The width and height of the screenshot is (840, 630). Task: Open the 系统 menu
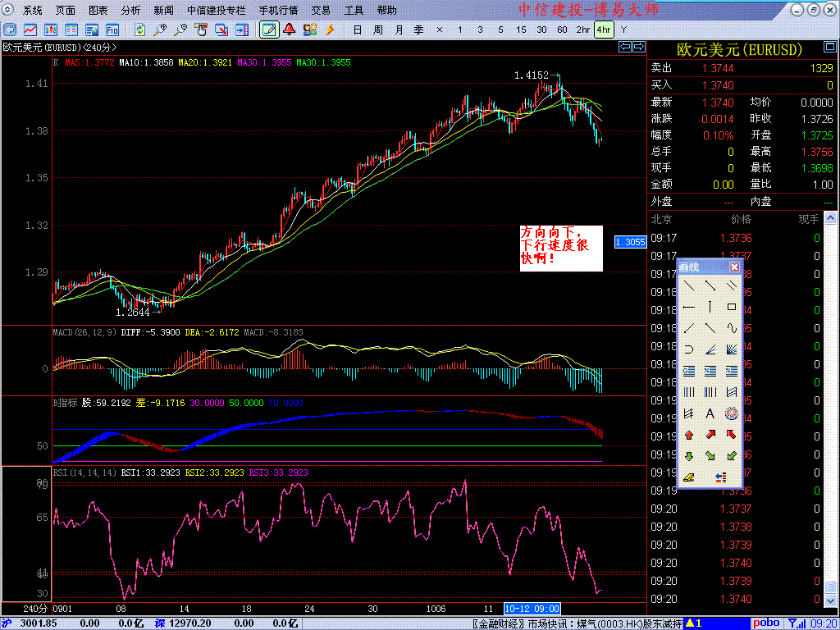[x=33, y=10]
